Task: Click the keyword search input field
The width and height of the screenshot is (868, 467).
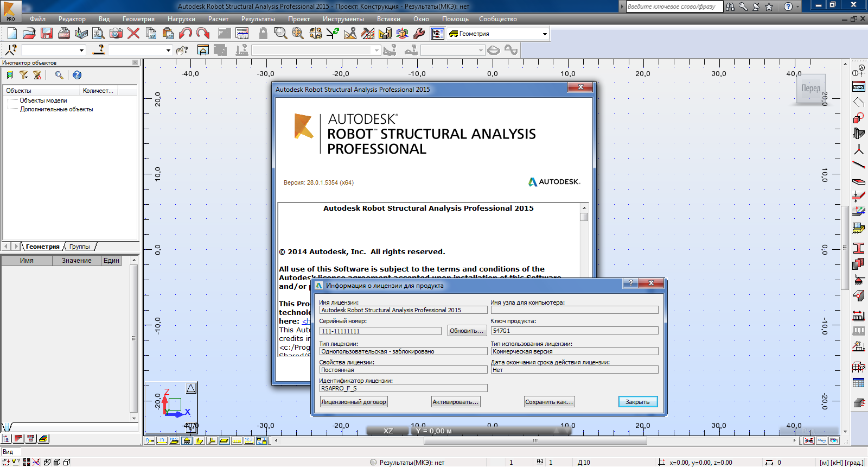Action: [x=674, y=7]
